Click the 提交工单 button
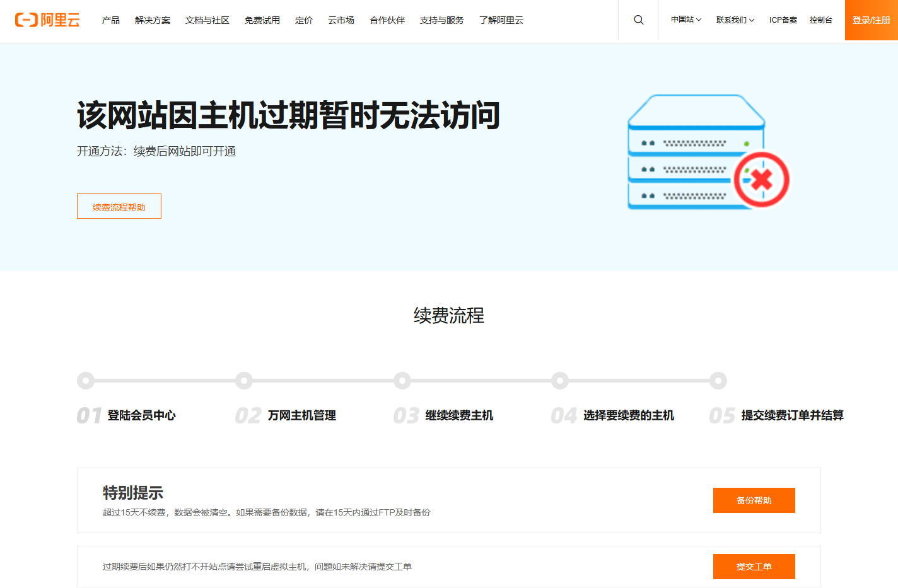The width and height of the screenshot is (898, 588). pos(754,567)
